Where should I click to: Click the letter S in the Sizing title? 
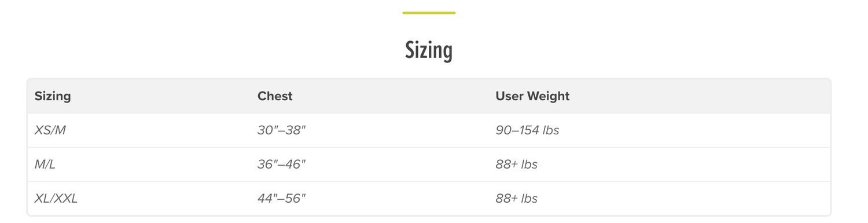point(410,50)
